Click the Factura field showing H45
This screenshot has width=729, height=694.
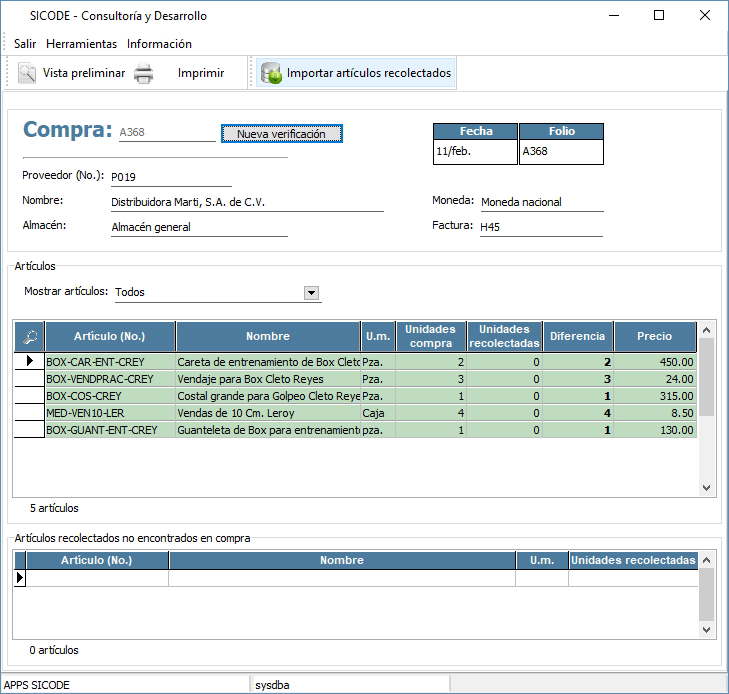point(540,227)
